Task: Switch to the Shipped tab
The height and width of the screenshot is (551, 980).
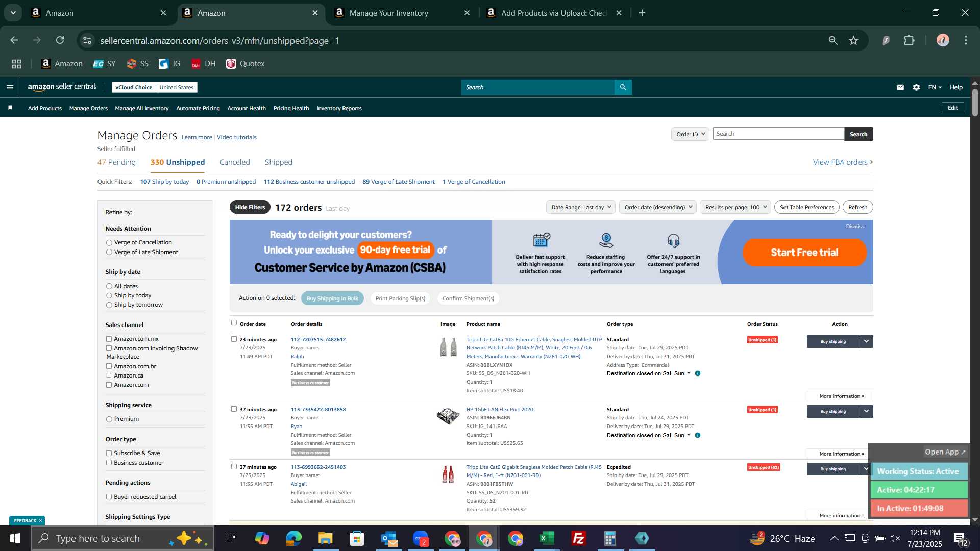Action: pos(278,162)
